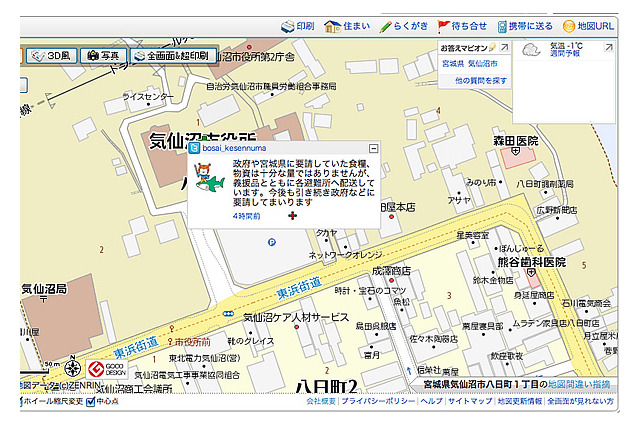Click the 4時間前 timestamp link
This screenshot has height=426, width=640.
(x=246, y=216)
